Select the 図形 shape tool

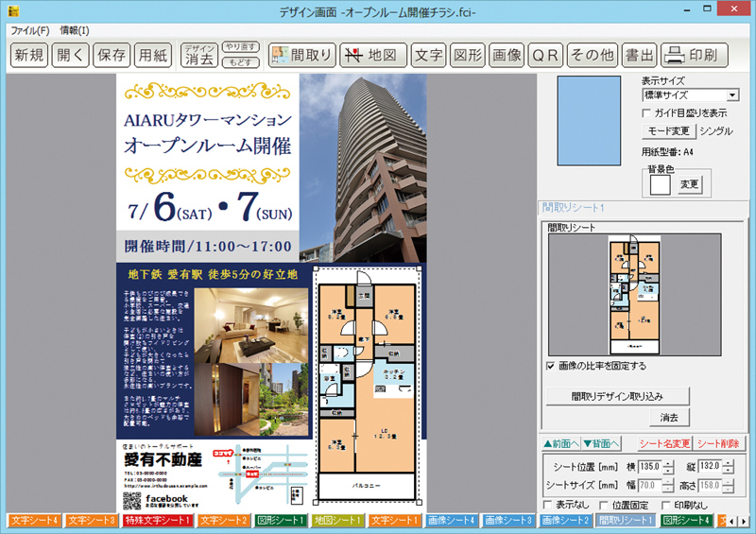pyautogui.click(x=468, y=55)
